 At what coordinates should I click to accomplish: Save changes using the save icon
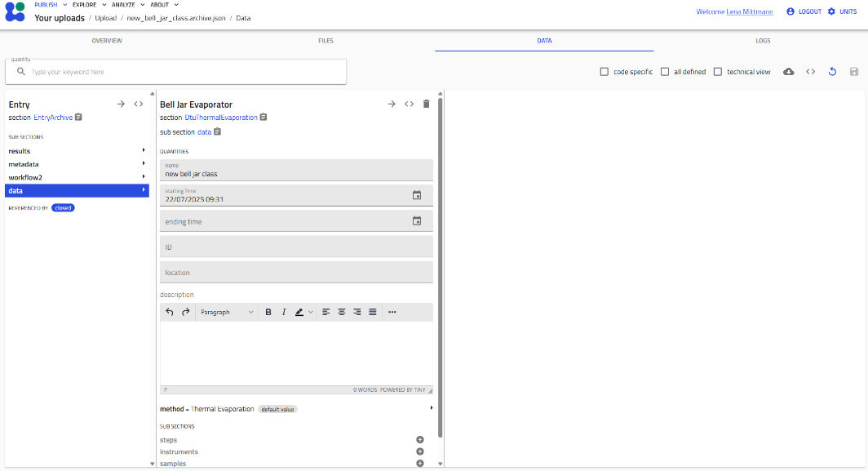(x=854, y=72)
